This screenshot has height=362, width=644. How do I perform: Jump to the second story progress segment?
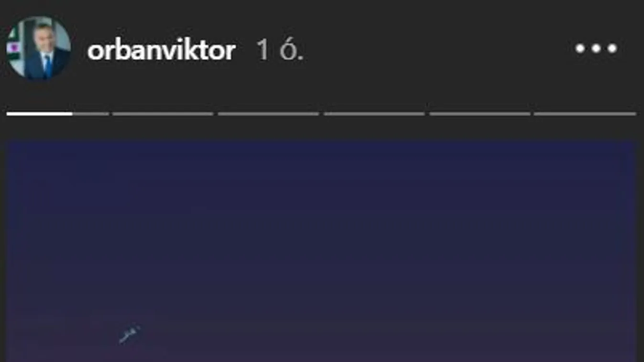click(163, 114)
